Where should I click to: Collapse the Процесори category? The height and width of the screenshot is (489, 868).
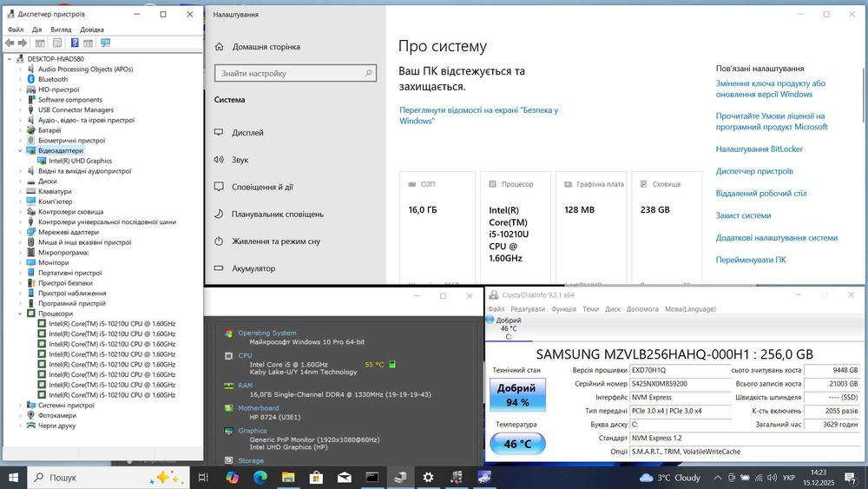[x=21, y=314]
